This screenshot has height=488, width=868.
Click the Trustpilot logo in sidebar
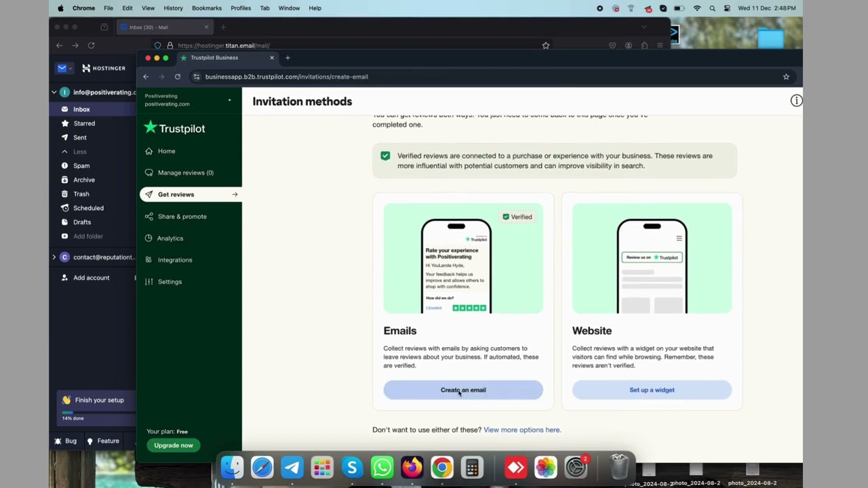point(174,128)
